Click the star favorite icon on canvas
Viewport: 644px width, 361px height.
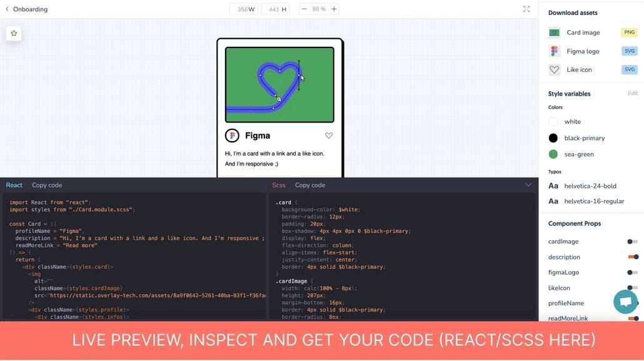pos(14,33)
